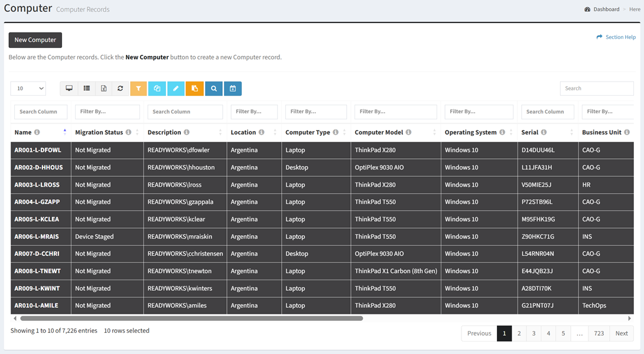Open the Computer Model Filter By dropdown

click(395, 112)
